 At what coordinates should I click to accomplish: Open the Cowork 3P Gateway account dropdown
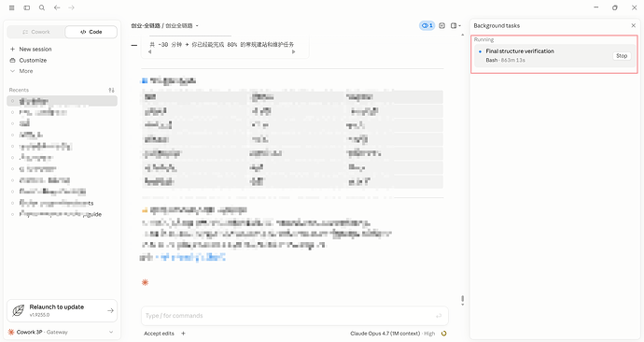62,332
